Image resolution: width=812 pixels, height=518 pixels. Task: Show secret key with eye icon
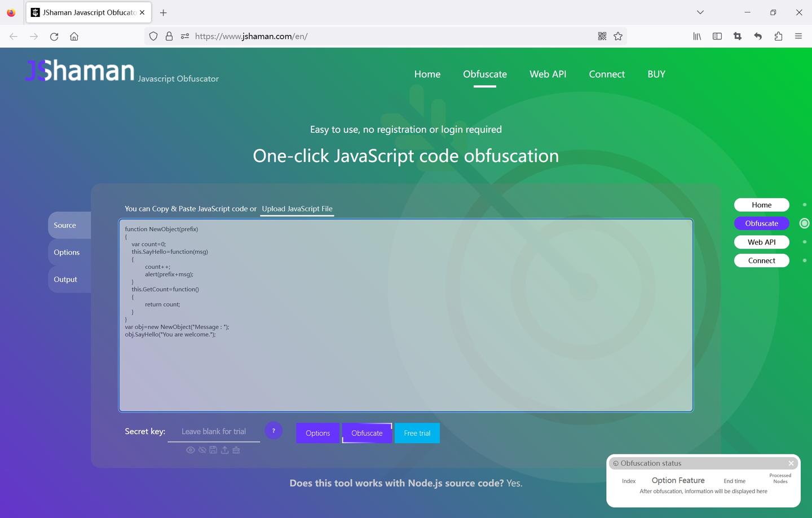[x=191, y=450]
